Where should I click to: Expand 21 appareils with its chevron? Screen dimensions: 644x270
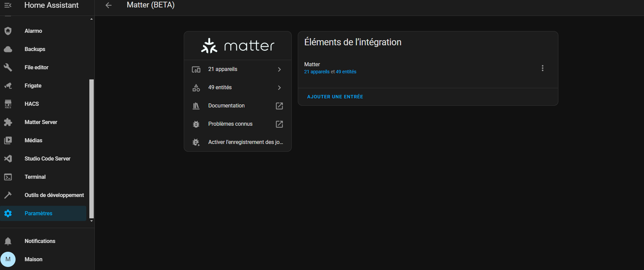pyautogui.click(x=279, y=69)
